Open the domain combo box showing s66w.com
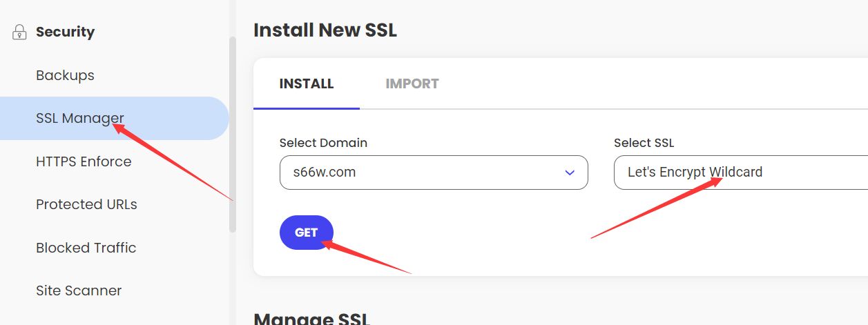868x325 pixels. 434,173
